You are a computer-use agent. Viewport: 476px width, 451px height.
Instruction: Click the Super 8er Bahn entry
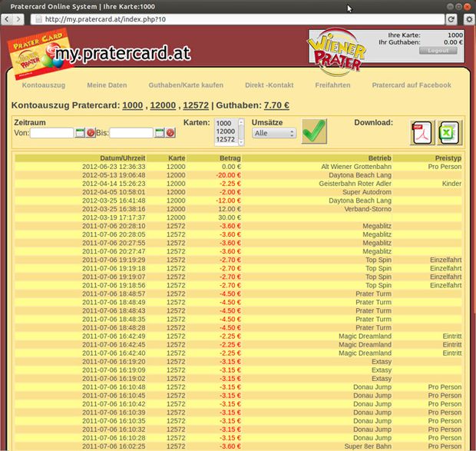pos(368,446)
